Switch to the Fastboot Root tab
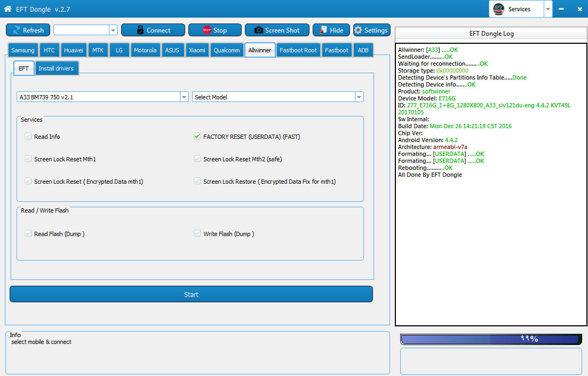Image resolution: width=588 pixels, height=376 pixels. 298,50
